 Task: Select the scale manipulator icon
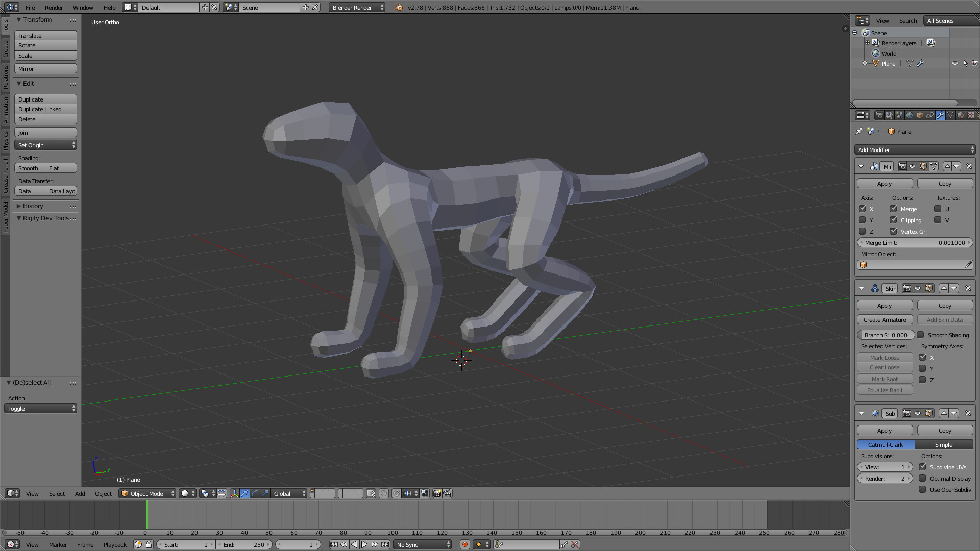265,493
